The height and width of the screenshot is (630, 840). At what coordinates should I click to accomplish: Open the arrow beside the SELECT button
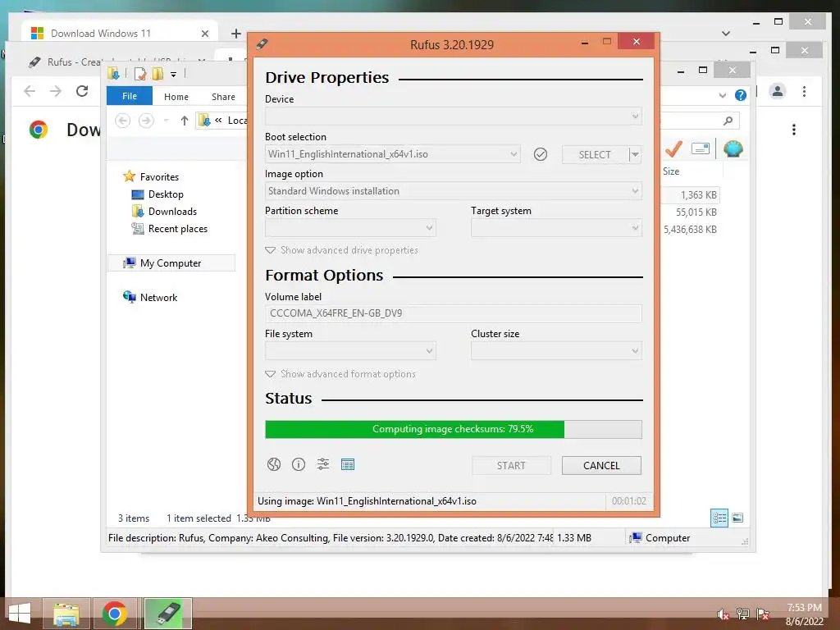[635, 155]
